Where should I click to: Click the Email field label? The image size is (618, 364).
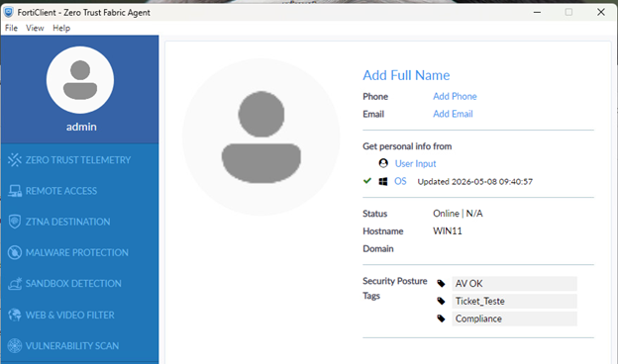[x=373, y=114]
